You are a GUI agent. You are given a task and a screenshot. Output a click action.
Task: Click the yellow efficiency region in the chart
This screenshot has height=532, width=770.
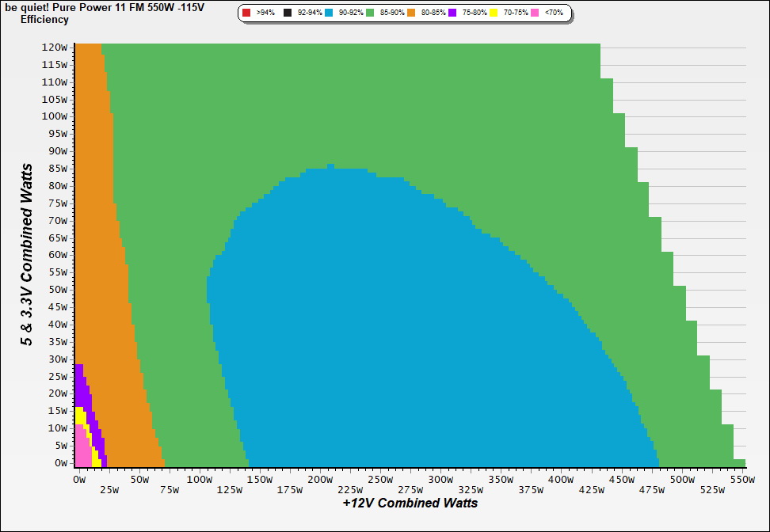tap(79, 416)
